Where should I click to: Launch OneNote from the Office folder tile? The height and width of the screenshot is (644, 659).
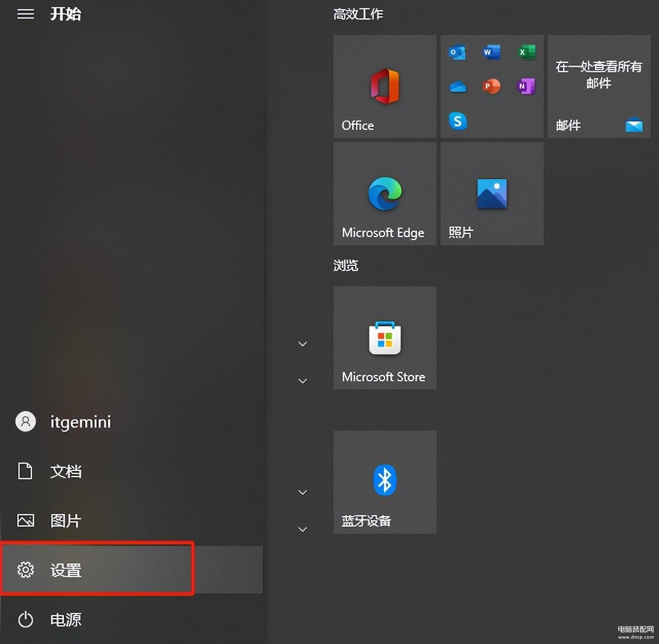526,86
